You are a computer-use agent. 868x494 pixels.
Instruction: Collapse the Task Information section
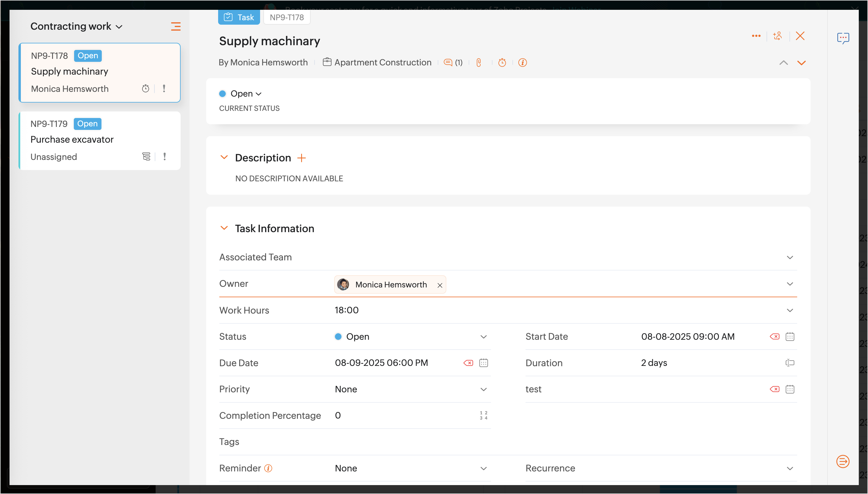[224, 228]
